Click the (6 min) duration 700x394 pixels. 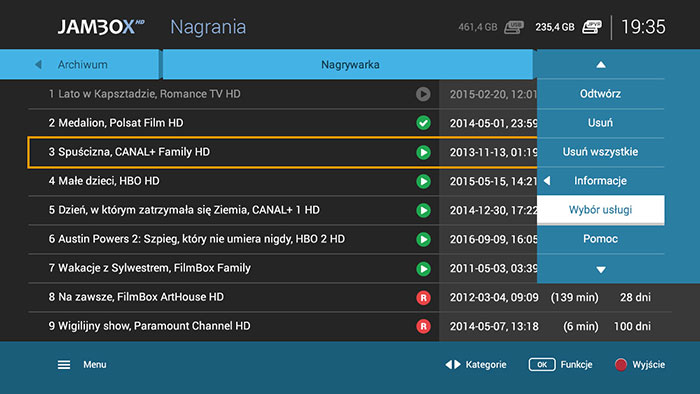click(581, 327)
